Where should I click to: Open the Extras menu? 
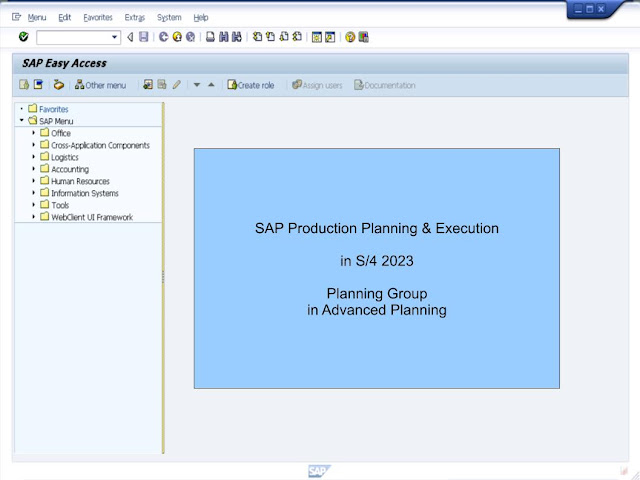(135, 18)
